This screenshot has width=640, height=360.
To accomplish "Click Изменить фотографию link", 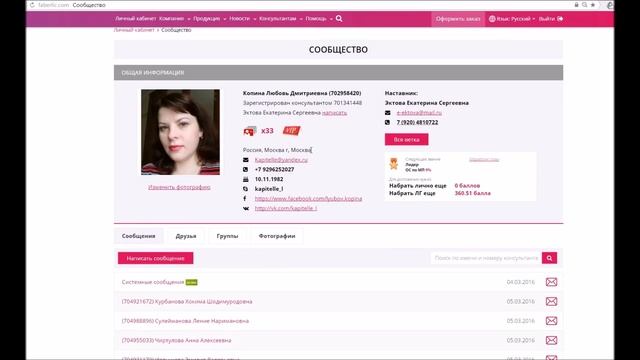I will pyautogui.click(x=179, y=187).
